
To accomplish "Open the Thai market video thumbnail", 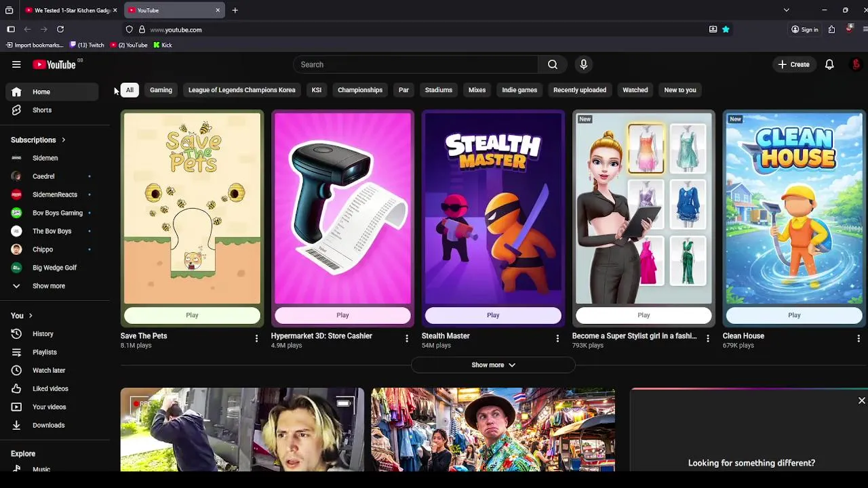I will (493, 430).
